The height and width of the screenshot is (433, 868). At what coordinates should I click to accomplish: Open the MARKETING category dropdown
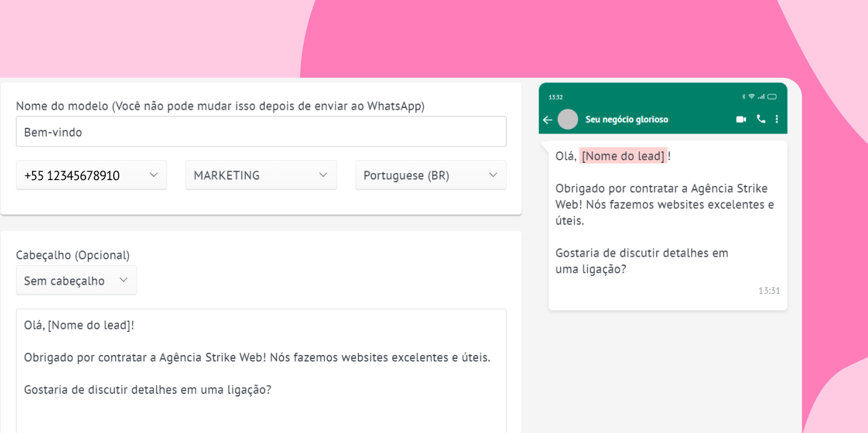261,175
